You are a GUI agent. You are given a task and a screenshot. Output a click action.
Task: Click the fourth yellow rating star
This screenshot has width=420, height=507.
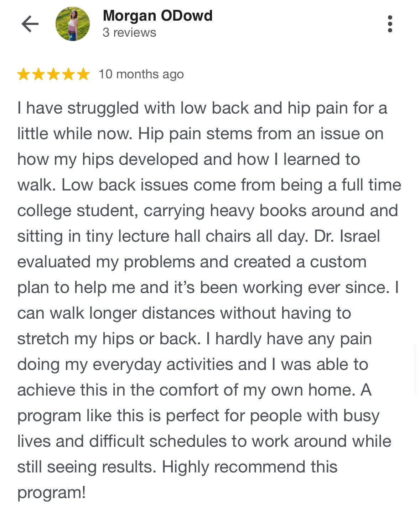[x=68, y=74]
